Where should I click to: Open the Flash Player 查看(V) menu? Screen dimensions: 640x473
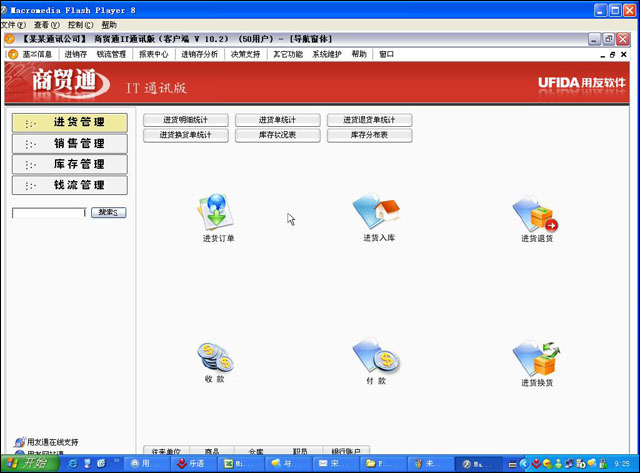[x=47, y=25]
